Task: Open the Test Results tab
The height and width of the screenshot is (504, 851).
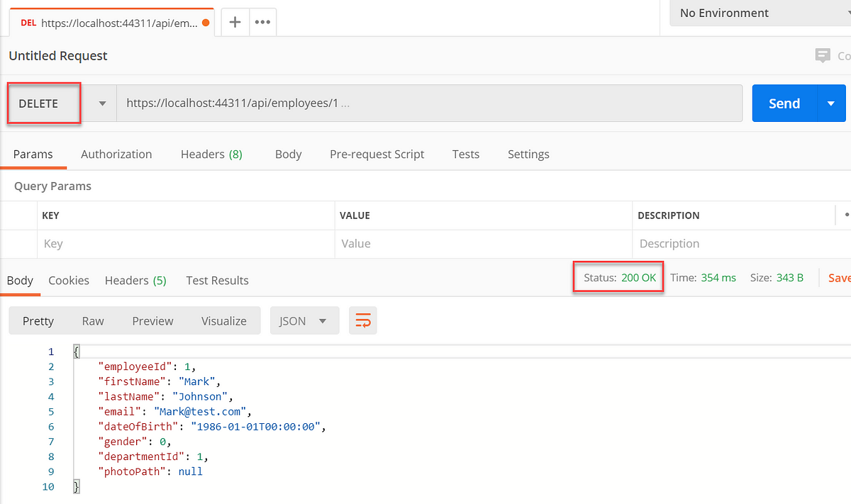Action: pyautogui.click(x=217, y=280)
